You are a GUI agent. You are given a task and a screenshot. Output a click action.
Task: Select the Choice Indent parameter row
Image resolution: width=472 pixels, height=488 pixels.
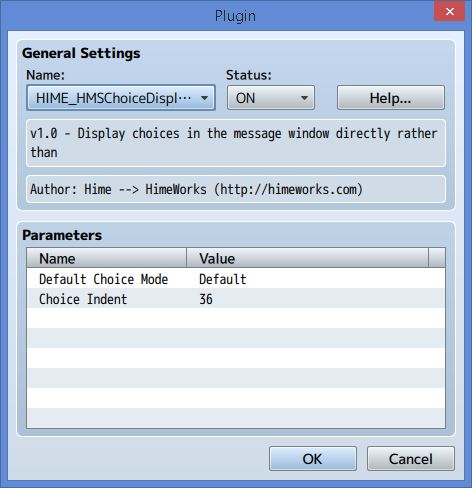[x=236, y=298]
